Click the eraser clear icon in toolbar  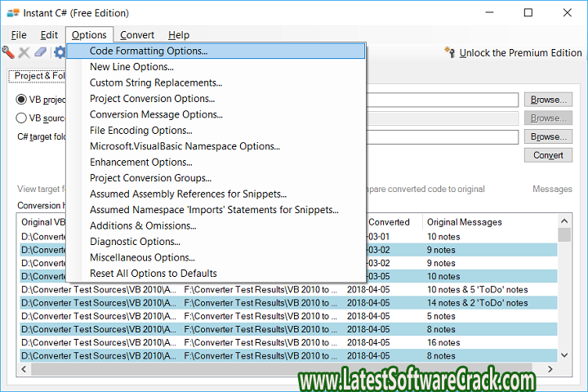click(41, 52)
